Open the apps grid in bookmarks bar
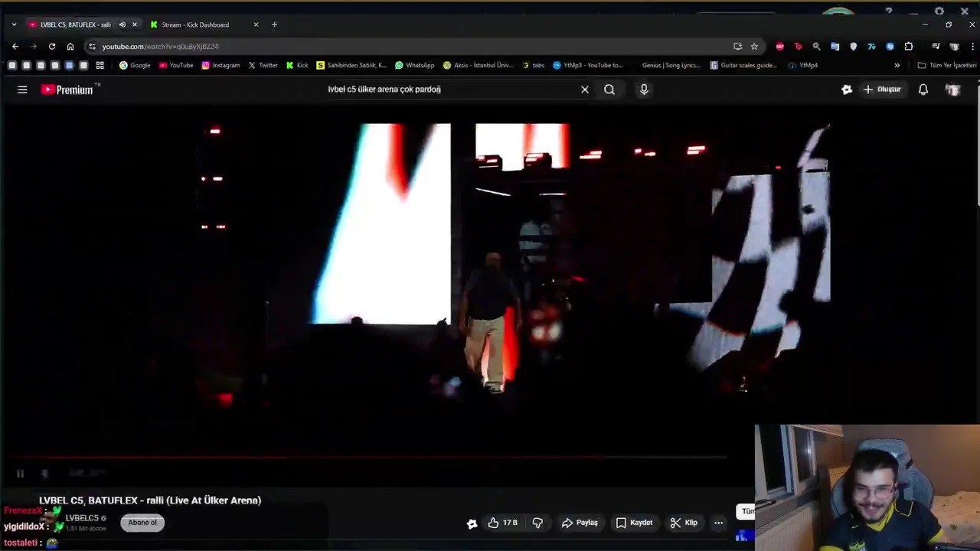 point(100,65)
